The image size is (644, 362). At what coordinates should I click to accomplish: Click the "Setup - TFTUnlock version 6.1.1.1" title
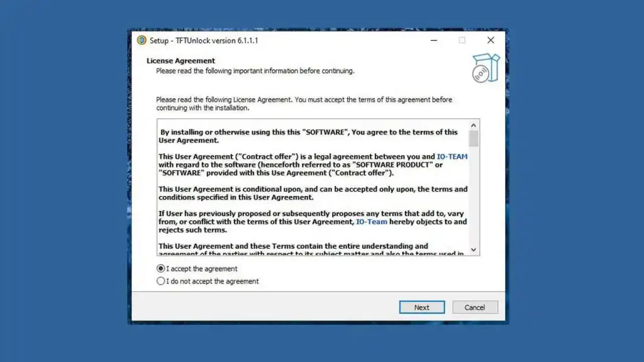click(204, 41)
